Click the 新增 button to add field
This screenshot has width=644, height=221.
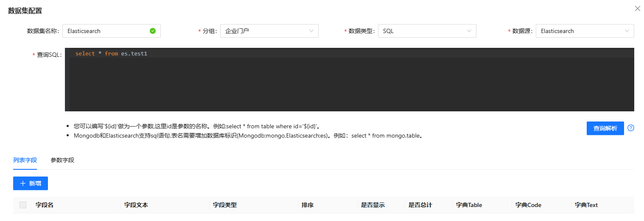pyautogui.click(x=31, y=183)
